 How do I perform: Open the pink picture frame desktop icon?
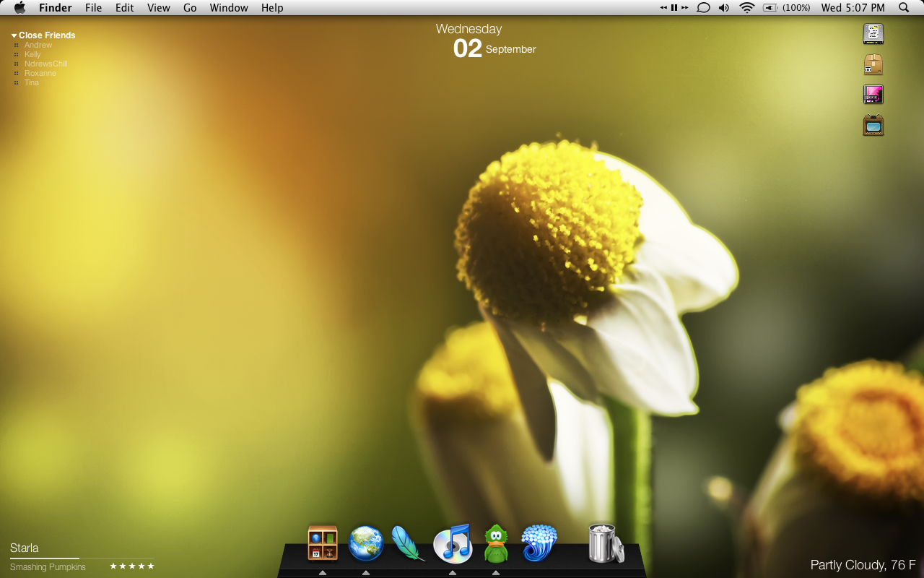click(x=873, y=95)
